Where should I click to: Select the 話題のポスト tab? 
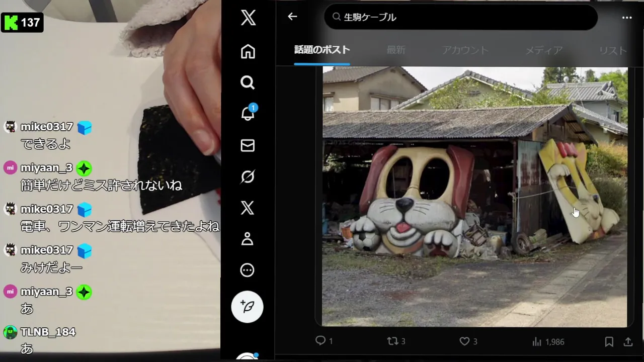[322, 50]
